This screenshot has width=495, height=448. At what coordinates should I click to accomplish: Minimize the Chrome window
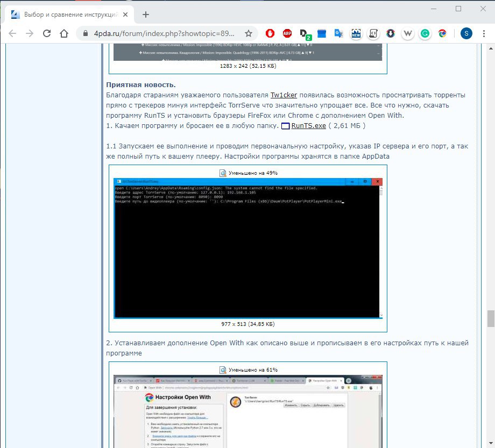(x=434, y=9)
